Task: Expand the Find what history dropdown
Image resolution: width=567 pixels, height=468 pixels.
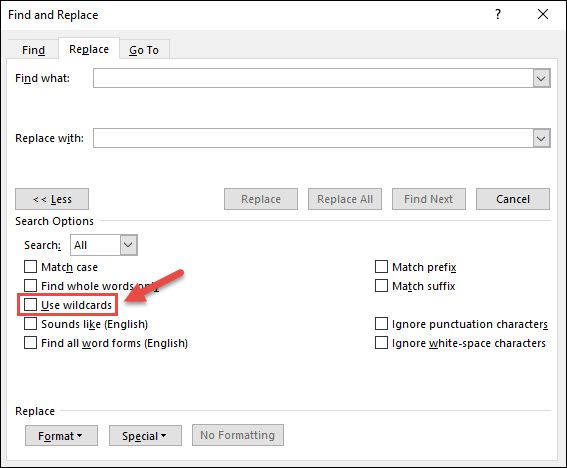Action: pyautogui.click(x=541, y=78)
